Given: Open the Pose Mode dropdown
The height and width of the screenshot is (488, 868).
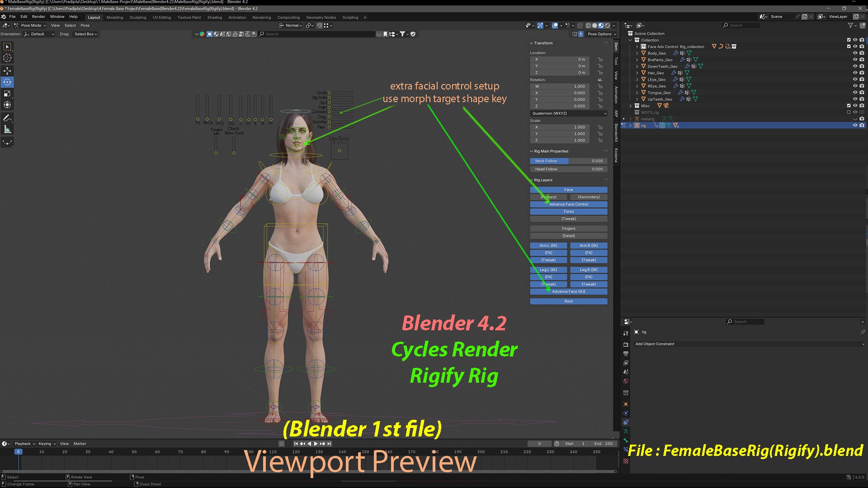Looking at the screenshot, I should click(x=30, y=25).
